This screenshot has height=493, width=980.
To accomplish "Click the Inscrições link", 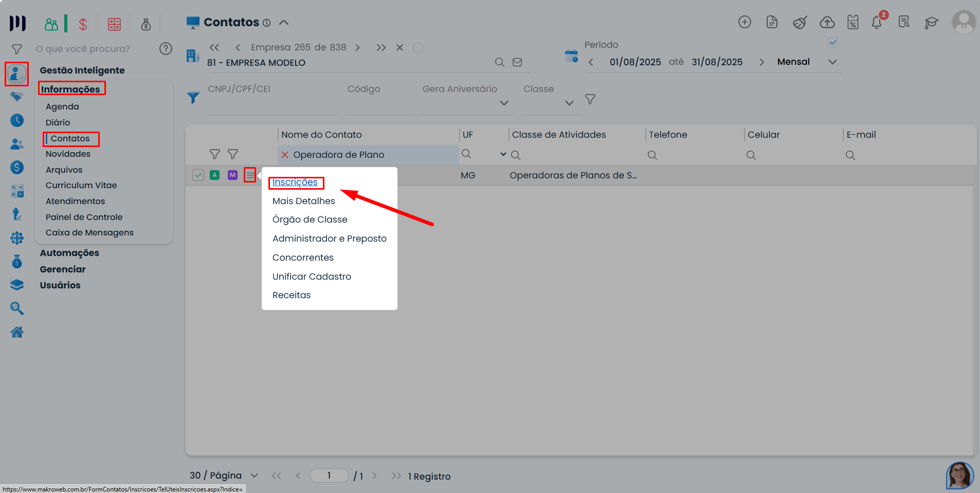I will point(295,182).
